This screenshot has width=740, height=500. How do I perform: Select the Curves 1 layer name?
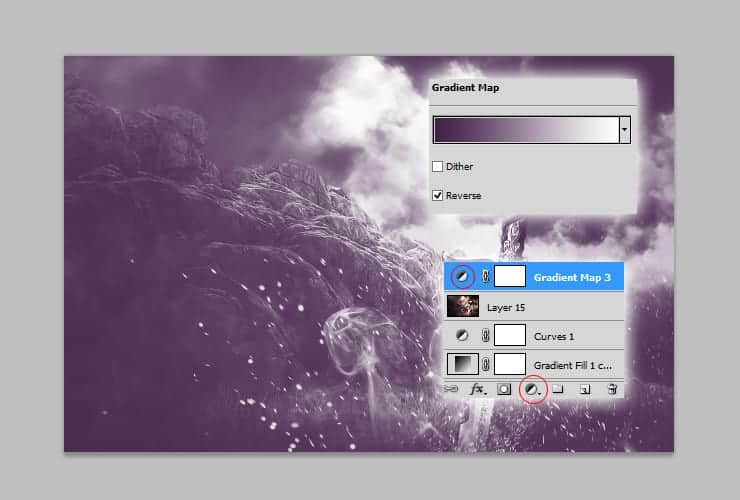coord(554,337)
